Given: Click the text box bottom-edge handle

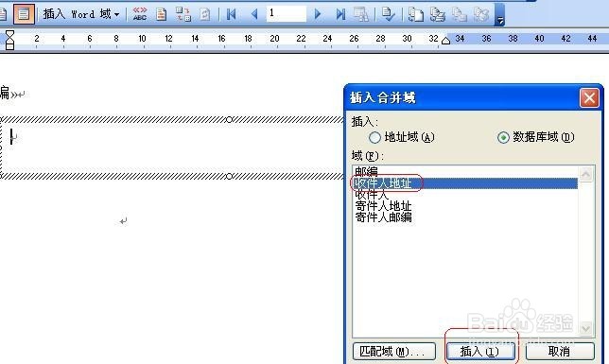Looking at the screenshot, I should (x=229, y=177).
